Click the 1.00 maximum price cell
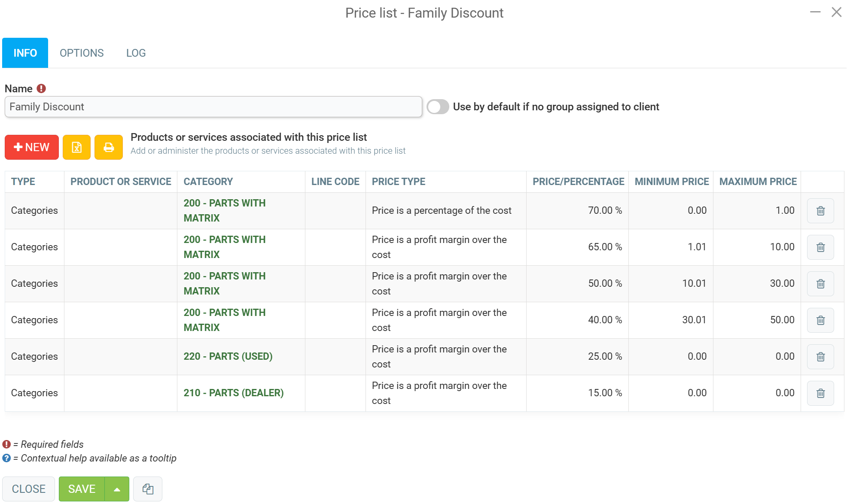 tap(757, 211)
